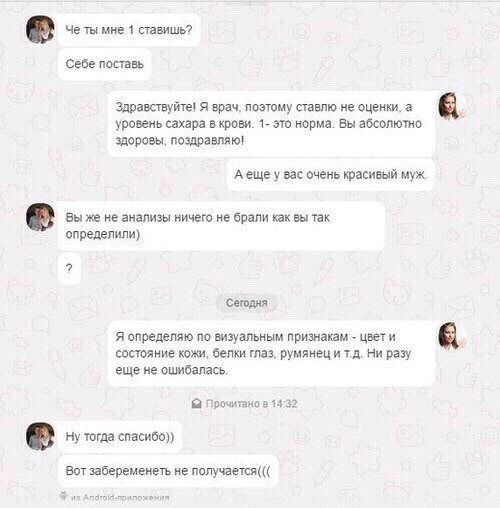Select the "Вот забеременеть не получается(((" message

pyautogui.click(x=168, y=471)
